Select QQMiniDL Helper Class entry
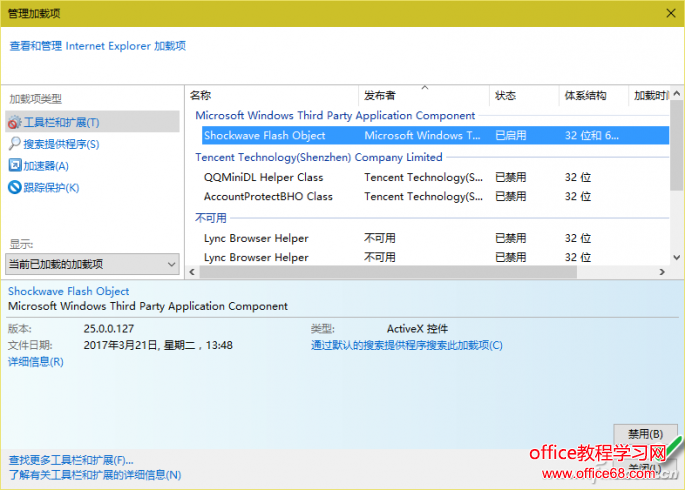 (263, 177)
